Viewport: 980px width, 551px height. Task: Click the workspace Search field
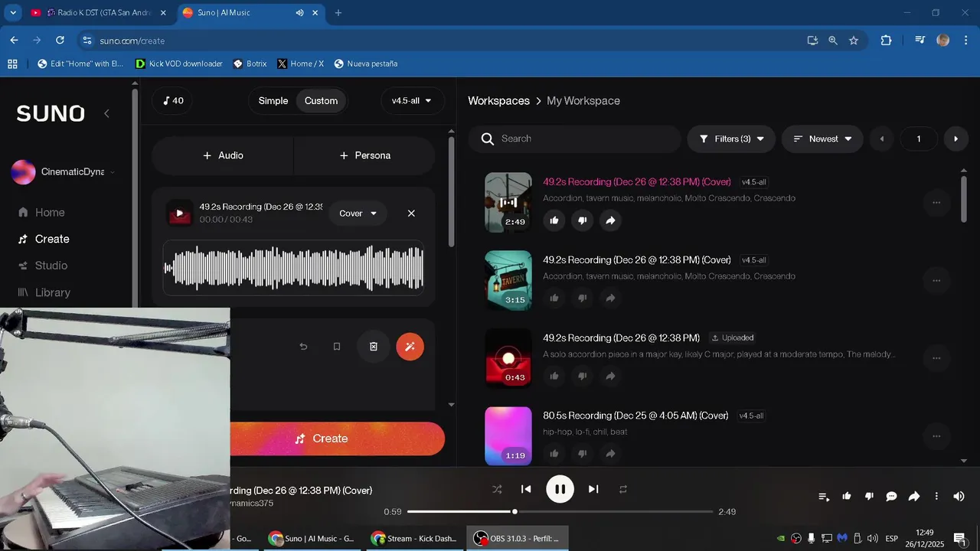coord(574,139)
